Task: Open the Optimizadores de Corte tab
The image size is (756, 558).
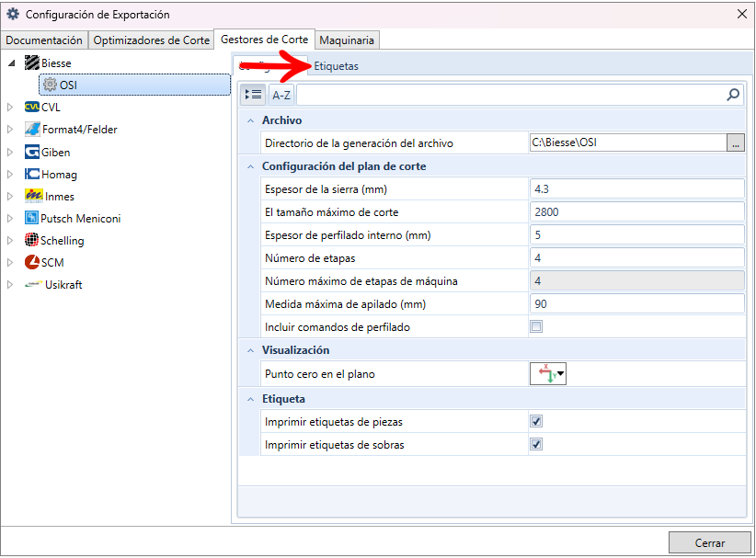Action: click(152, 40)
